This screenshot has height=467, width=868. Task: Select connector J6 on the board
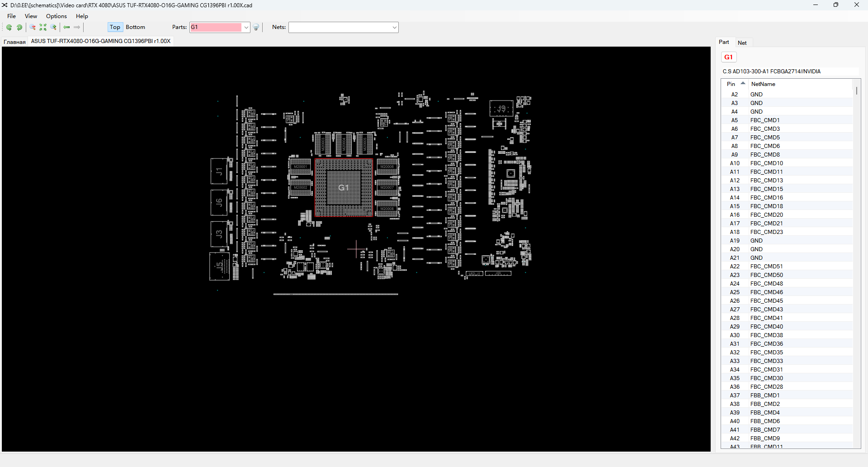[x=219, y=202]
